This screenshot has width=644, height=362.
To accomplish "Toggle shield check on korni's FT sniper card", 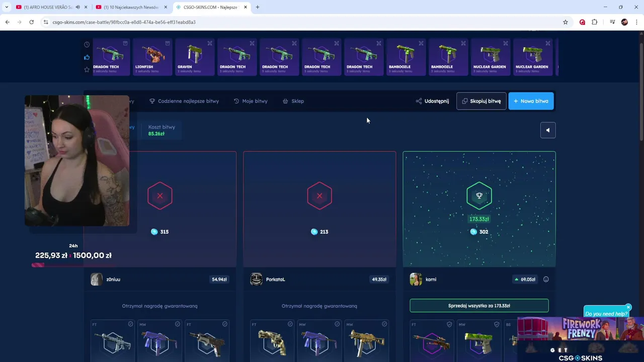I will coord(449,324).
